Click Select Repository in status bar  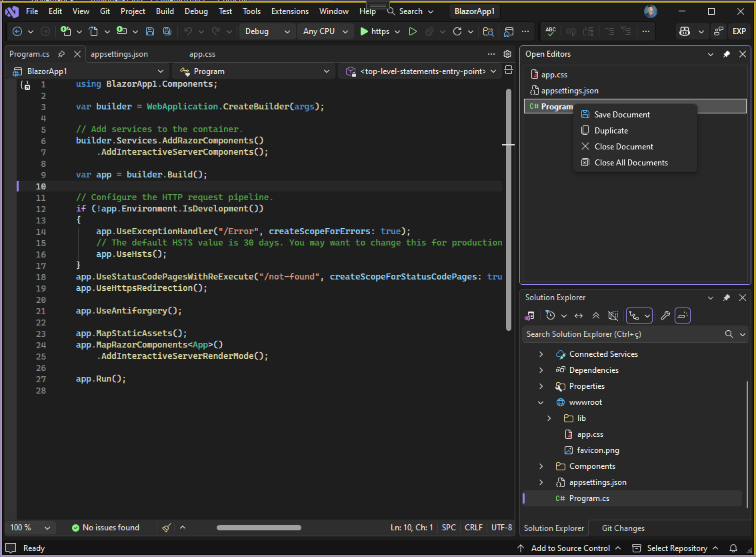(675, 548)
